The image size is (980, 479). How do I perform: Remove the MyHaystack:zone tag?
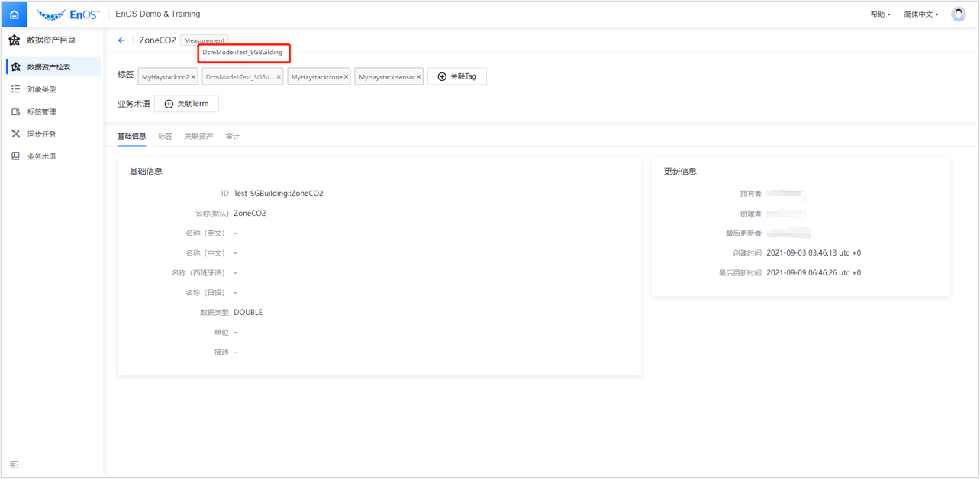(346, 77)
